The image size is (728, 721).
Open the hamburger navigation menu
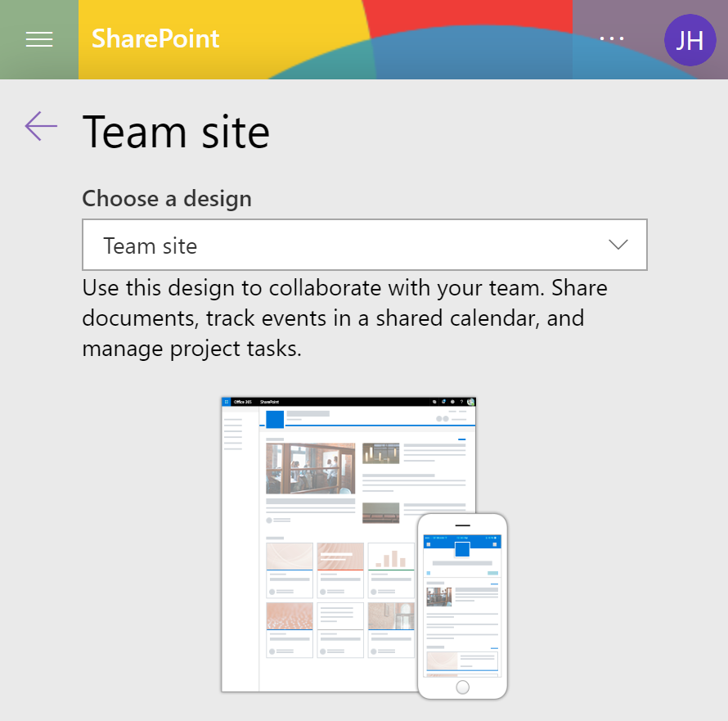click(38, 38)
